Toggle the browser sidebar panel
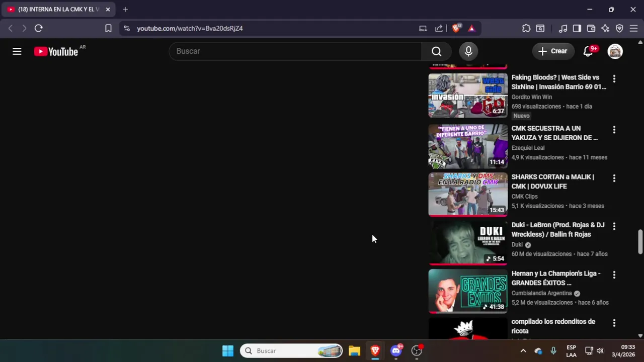This screenshot has width=644, height=362. pos(577,28)
